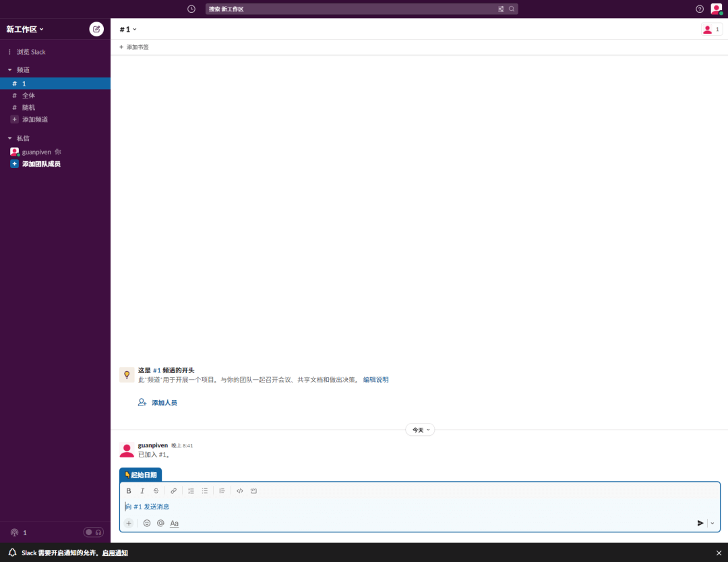Viewport: 728px width, 562px height.
Task: Apply bold formatting in message toolbar
Action: [x=129, y=491]
